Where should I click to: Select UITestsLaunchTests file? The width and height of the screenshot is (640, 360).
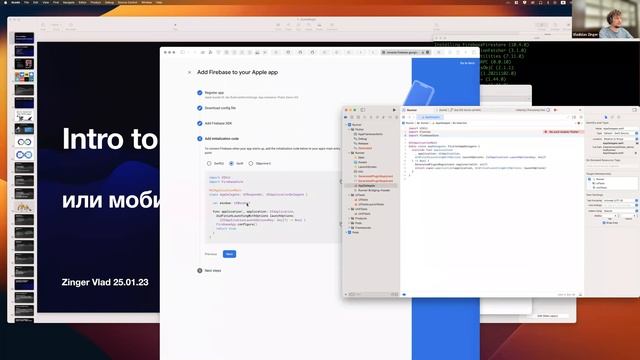(x=371, y=204)
